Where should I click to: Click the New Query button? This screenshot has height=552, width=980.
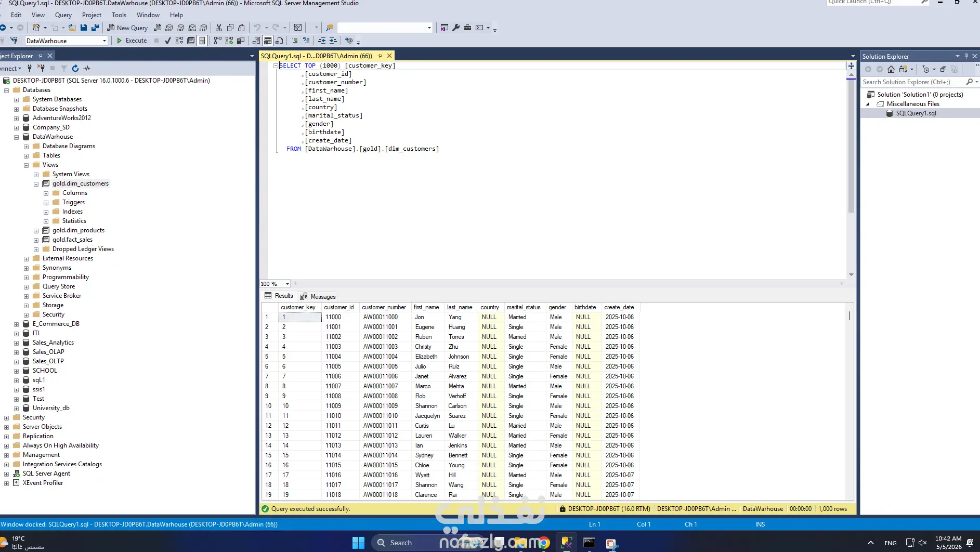[127, 28]
